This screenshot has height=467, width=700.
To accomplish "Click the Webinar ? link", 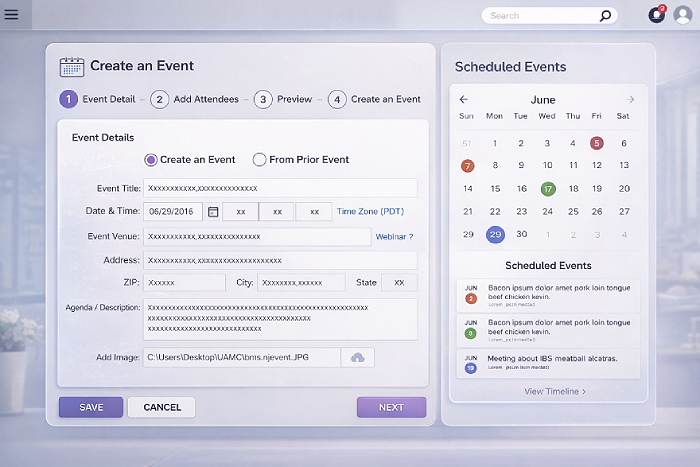I will tap(394, 237).
